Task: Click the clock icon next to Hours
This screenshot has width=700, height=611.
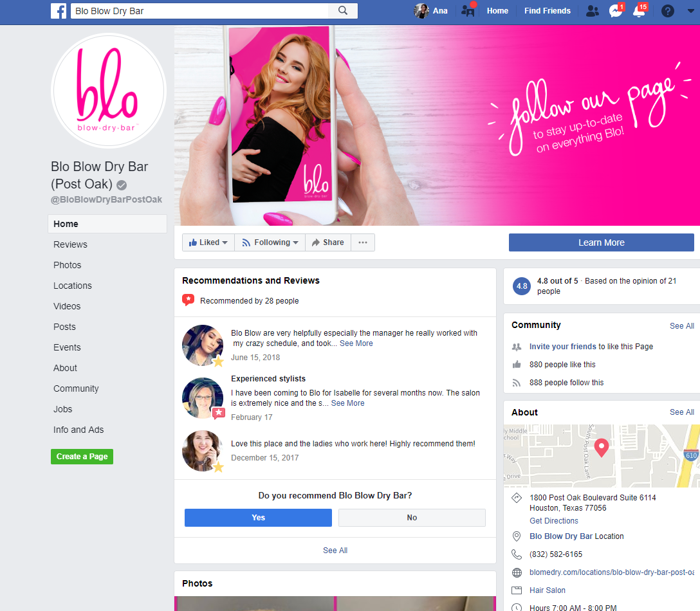Action: (517, 608)
